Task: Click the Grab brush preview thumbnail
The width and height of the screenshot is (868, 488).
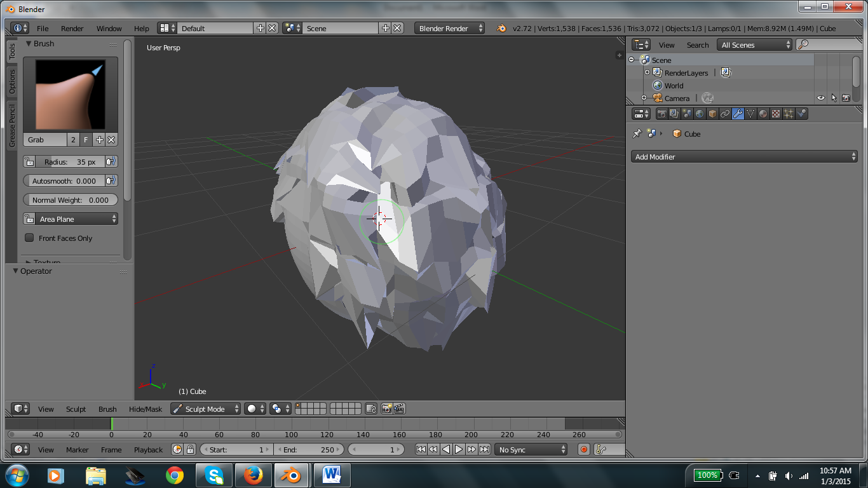Action: click(71, 95)
